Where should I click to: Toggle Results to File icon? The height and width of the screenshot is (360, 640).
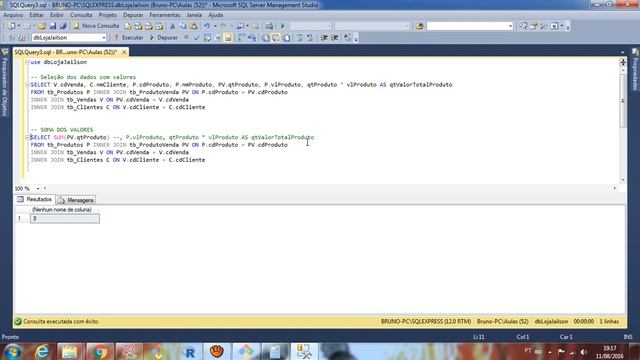tap(286, 38)
